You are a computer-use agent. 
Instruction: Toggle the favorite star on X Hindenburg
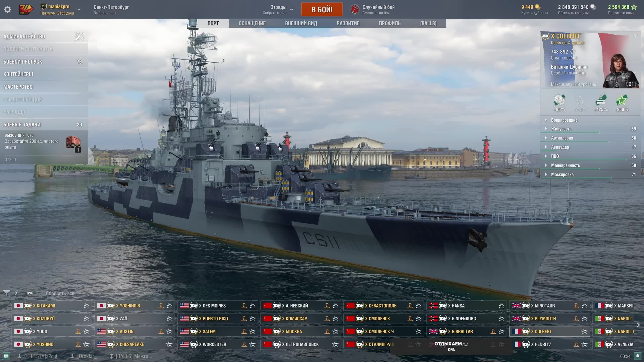point(501,319)
